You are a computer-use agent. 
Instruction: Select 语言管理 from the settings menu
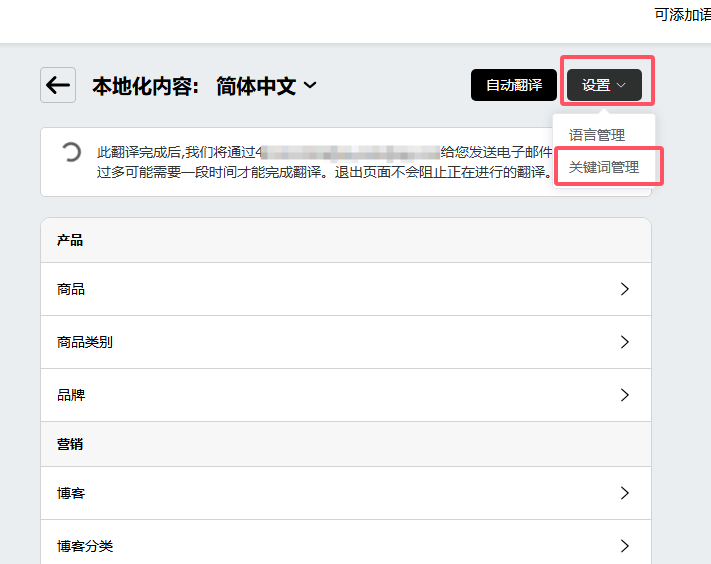(597, 135)
